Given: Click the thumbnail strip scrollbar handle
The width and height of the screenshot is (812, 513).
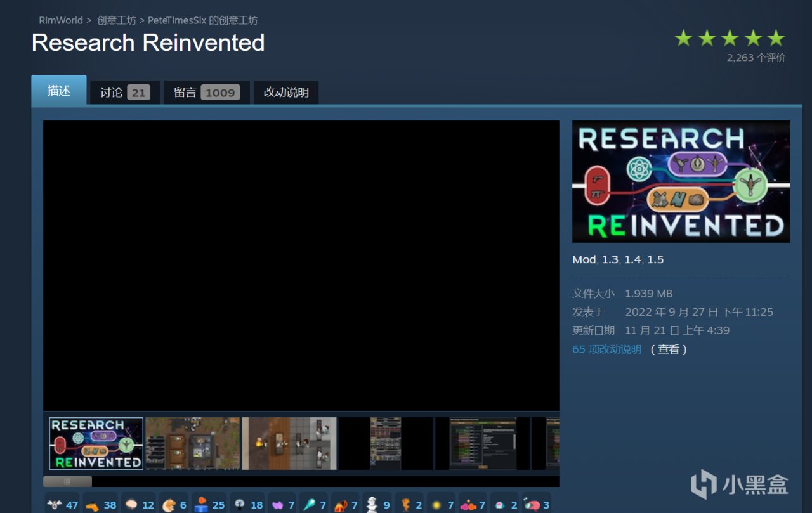Looking at the screenshot, I should click(x=67, y=482).
